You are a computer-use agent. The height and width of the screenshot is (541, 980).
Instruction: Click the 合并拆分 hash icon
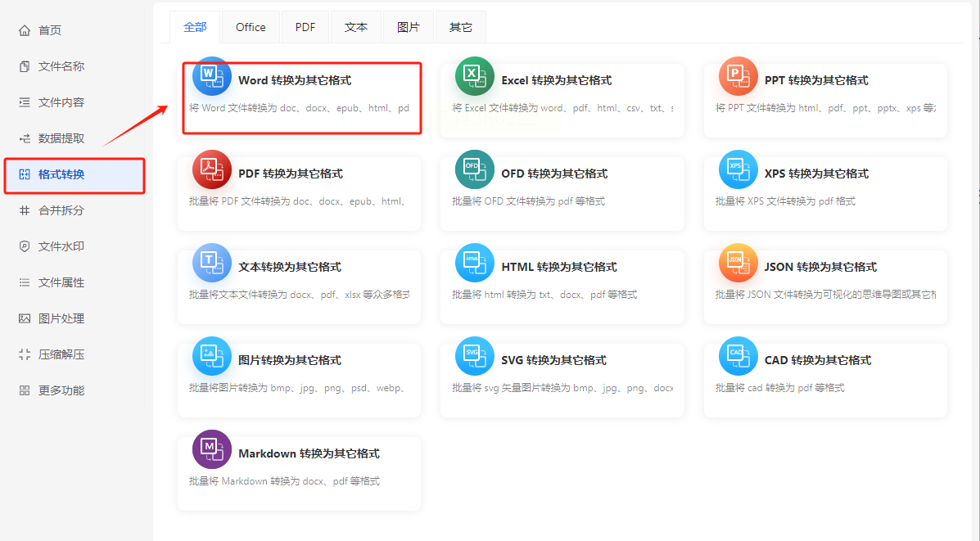click(x=25, y=210)
